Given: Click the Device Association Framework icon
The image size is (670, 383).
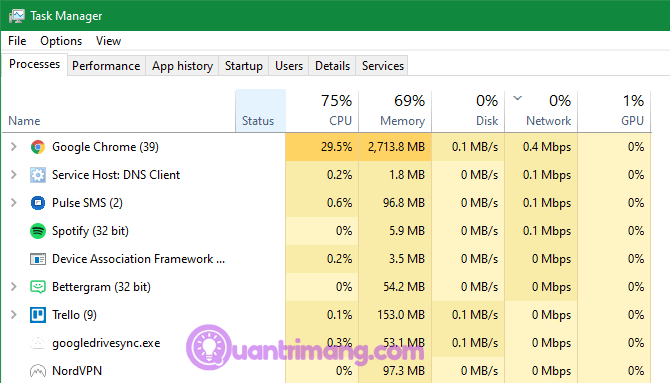Looking at the screenshot, I should click(38, 259).
